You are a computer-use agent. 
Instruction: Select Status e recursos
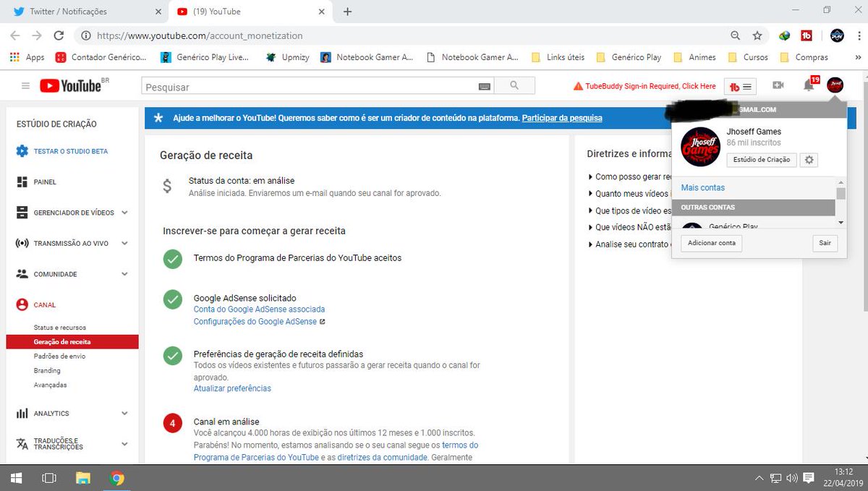click(60, 328)
